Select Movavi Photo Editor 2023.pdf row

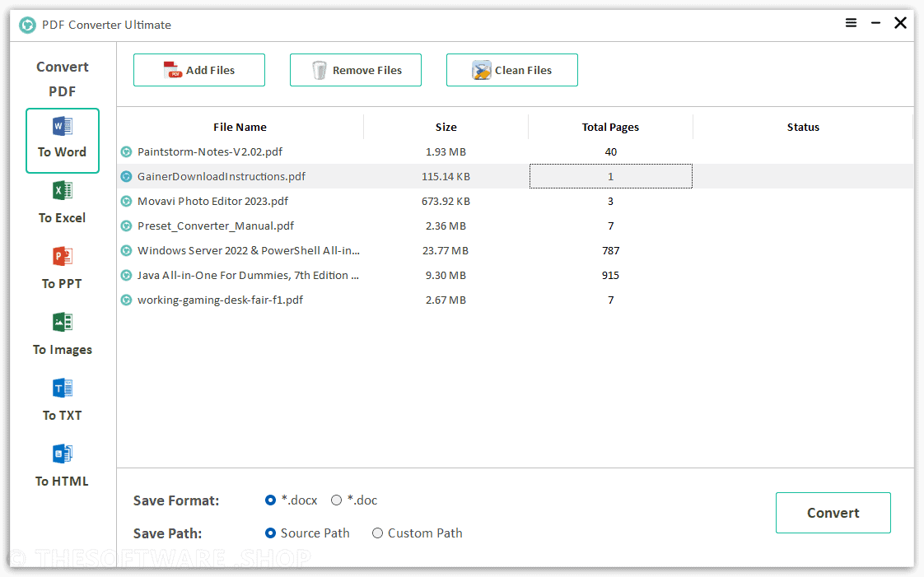point(515,202)
